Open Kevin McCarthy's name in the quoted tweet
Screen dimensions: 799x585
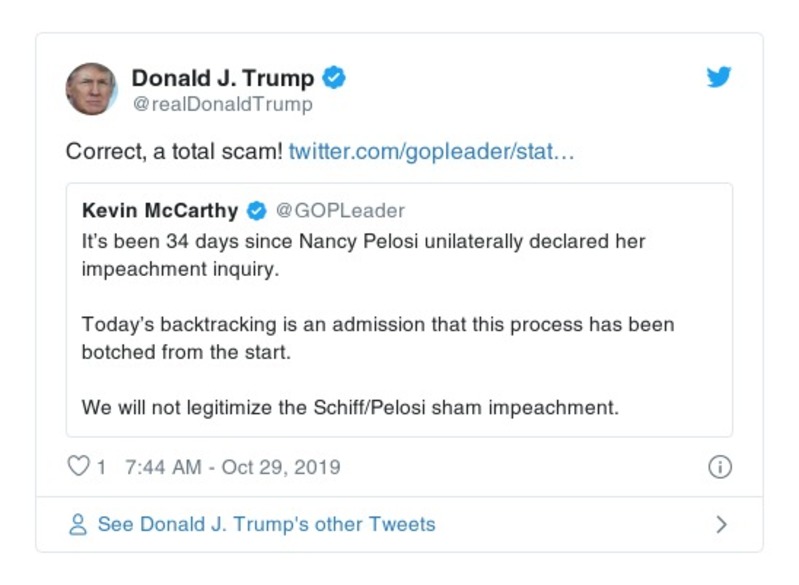[160, 211]
